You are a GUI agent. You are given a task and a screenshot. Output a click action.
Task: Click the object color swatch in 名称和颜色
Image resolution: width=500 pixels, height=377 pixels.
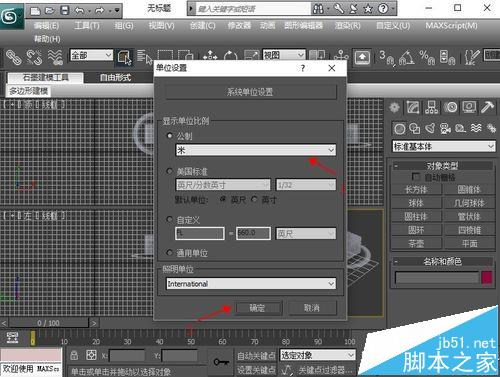coord(487,277)
